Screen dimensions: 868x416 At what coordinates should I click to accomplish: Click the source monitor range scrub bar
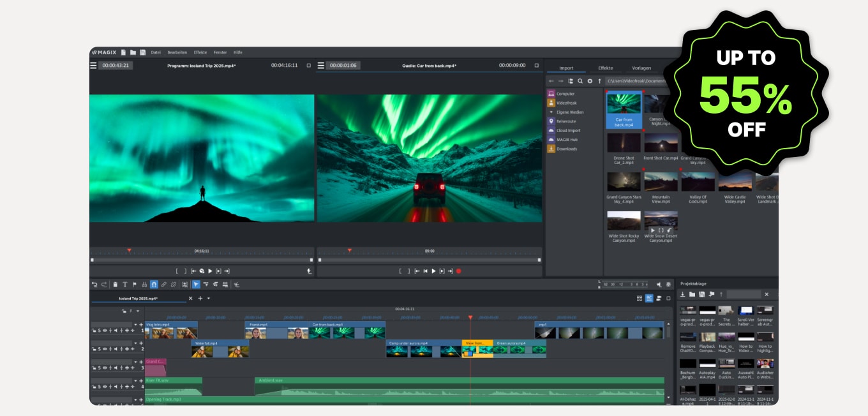(429, 260)
